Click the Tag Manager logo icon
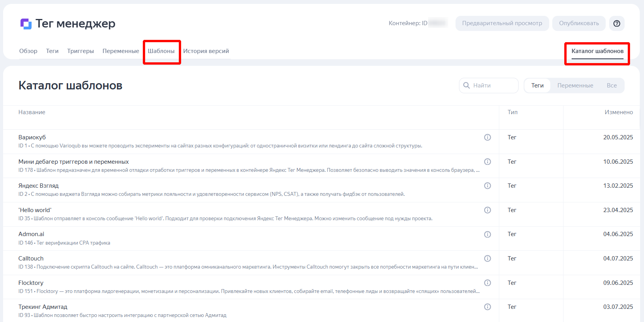This screenshot has height=322, width=644. [26, 24]
